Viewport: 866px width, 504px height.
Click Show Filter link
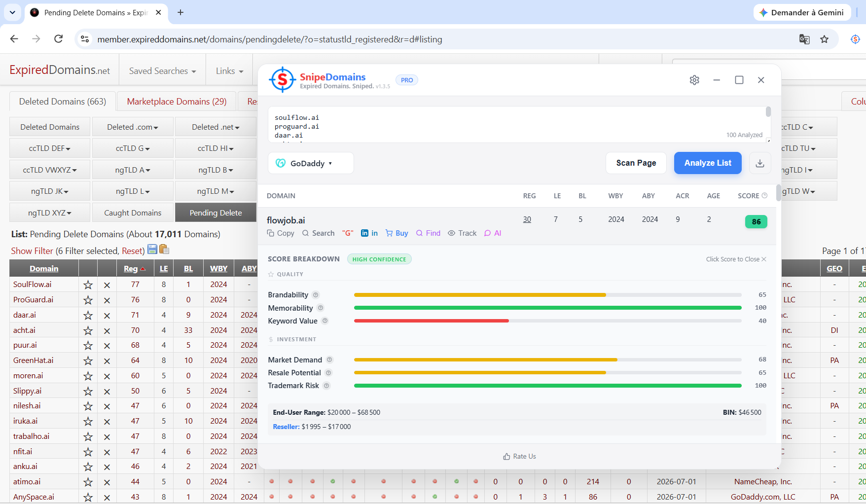click(32, 251)
